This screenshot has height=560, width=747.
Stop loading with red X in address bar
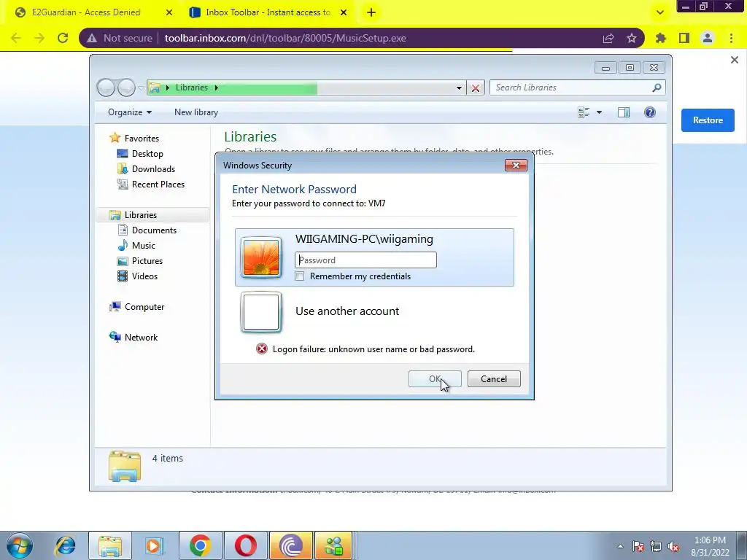coord(476,88)
